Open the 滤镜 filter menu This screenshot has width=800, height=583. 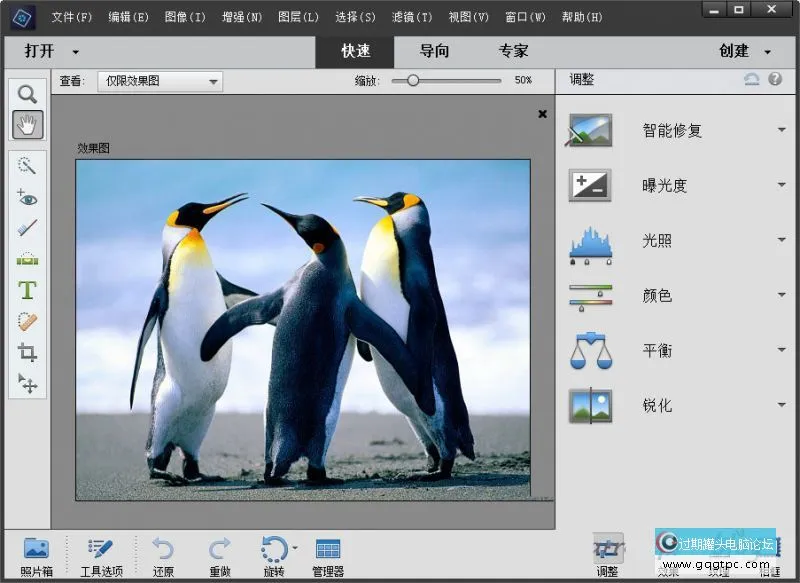(411, 16)
